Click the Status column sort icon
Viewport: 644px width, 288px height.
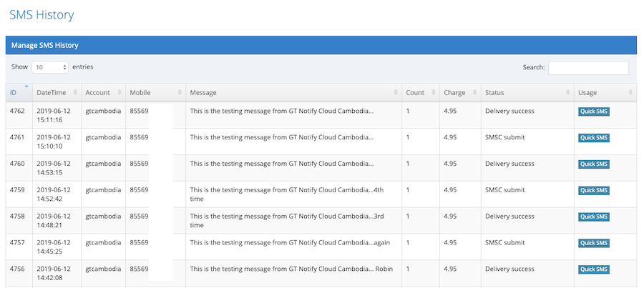click(568, 93)
